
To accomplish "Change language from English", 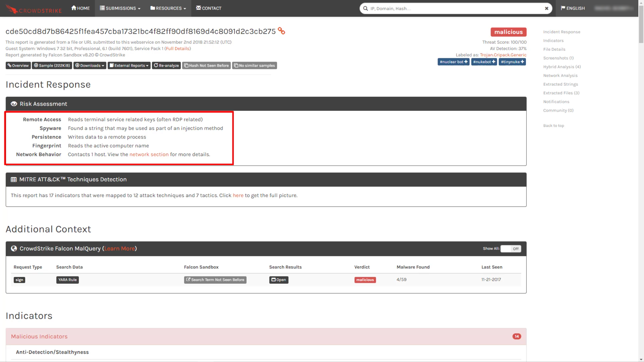I will click(573, 8).
